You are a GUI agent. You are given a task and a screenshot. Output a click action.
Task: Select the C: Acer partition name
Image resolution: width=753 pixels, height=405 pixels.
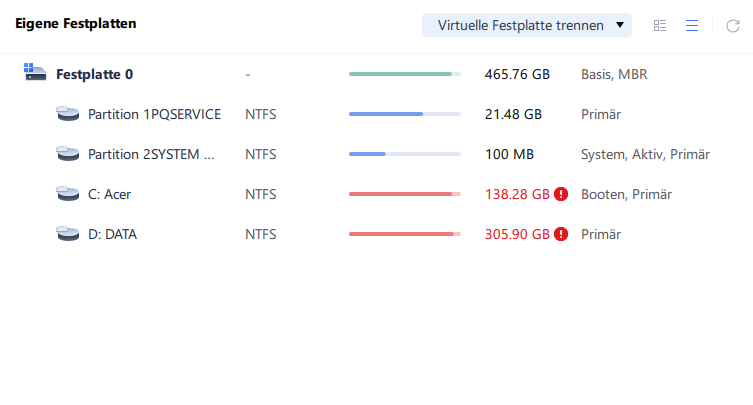point(109,194)
